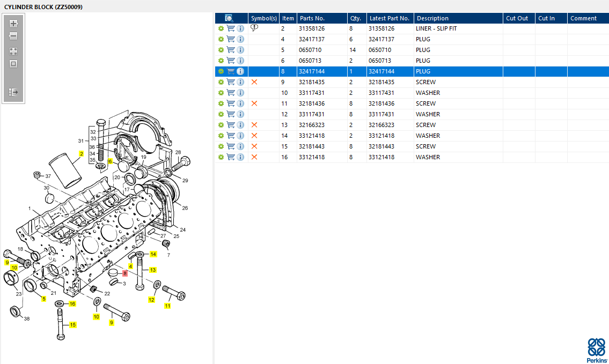
Task: Click orange X symbol for item 11
Action: [254, 103]
